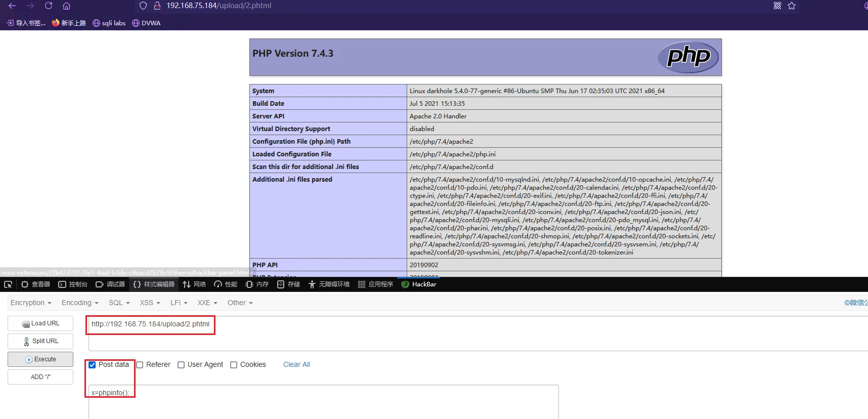This screenshot has height=419, width=868.
Task: Open the shield tracking protection icon
Action: (143, 6)
